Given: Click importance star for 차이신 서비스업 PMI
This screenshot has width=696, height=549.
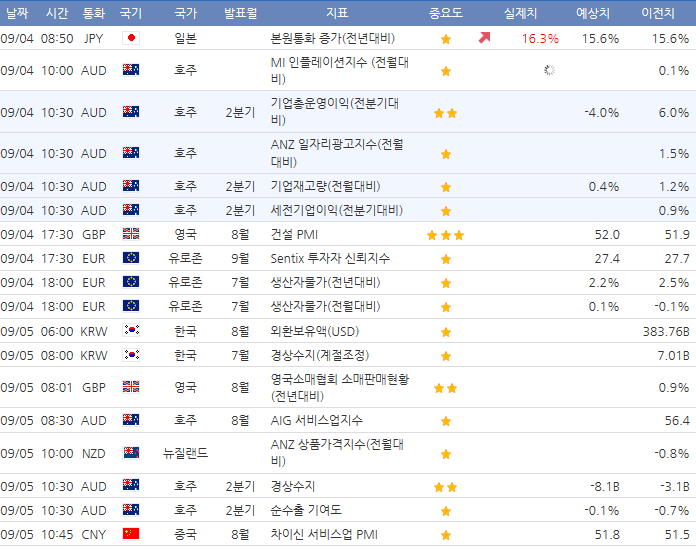Looking at the screenshot, I should pos(446,536).
